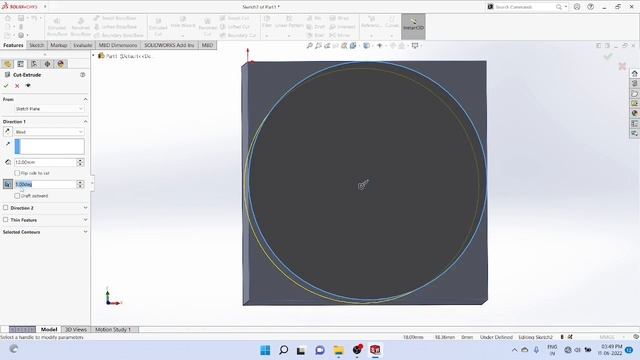Enable the Thin Feature checkbox
This screenshot has width=640, height=360.
point(6,220)
